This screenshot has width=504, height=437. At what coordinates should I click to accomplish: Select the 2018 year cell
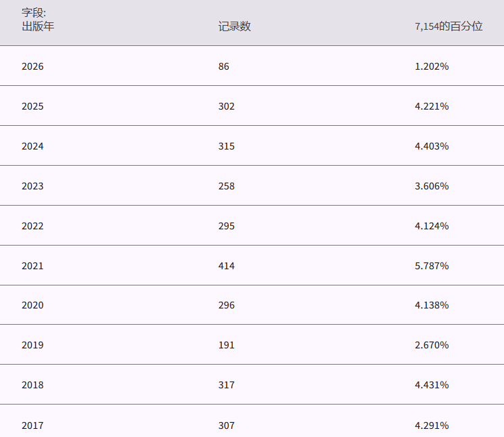(x=32, y=385)
